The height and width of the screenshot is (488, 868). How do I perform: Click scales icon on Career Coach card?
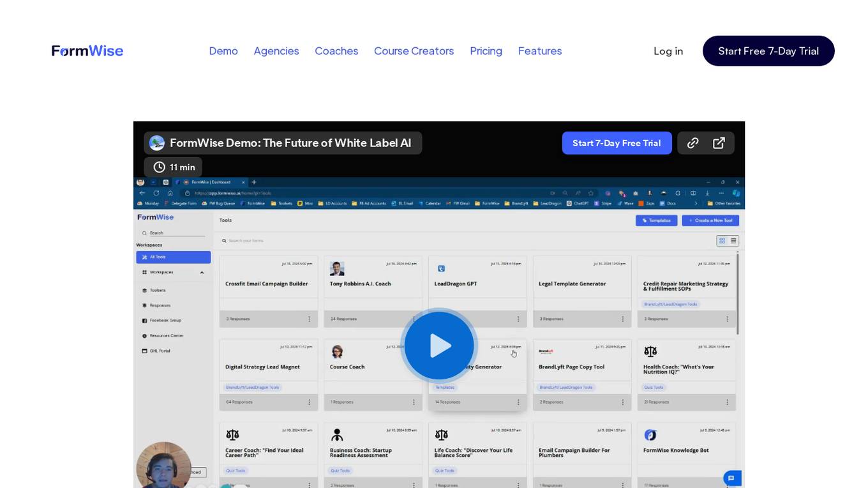[x=232, y=435]
